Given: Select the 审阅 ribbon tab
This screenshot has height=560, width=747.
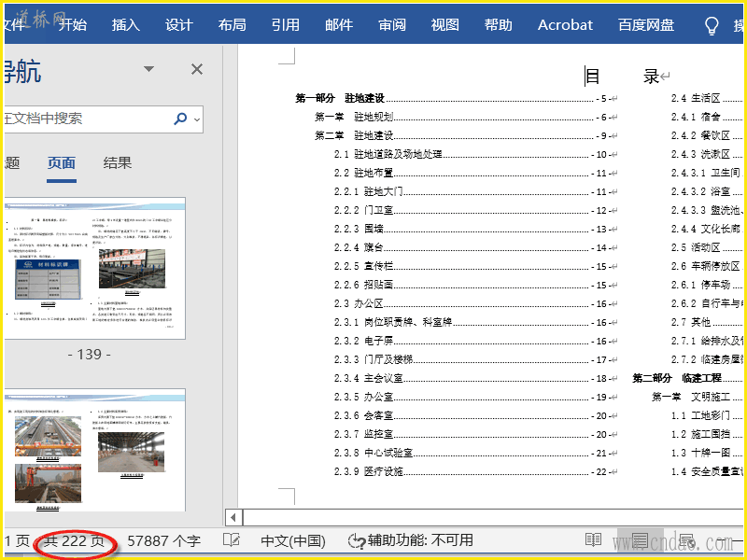Looking at the screenshot, I should coord(392,25).
